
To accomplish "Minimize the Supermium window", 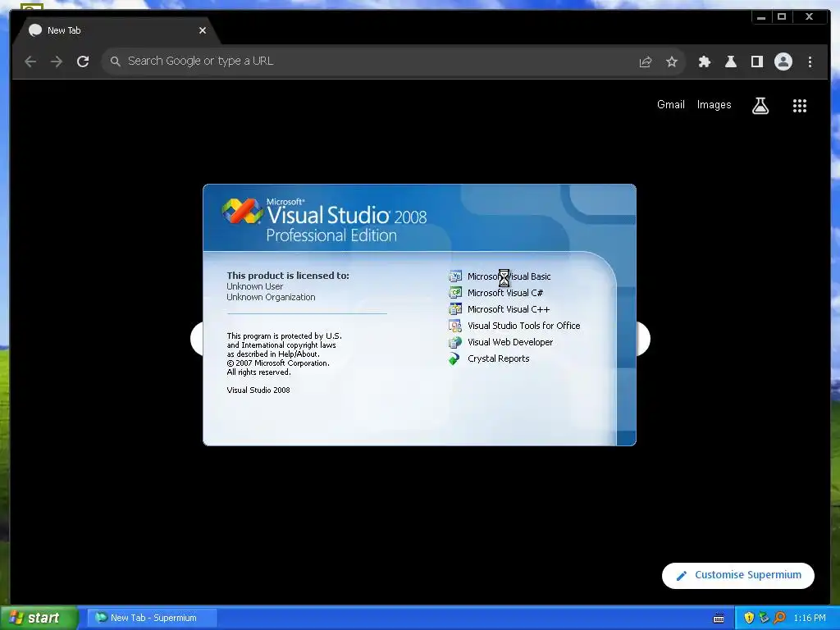I will click(x=760, y=17).
